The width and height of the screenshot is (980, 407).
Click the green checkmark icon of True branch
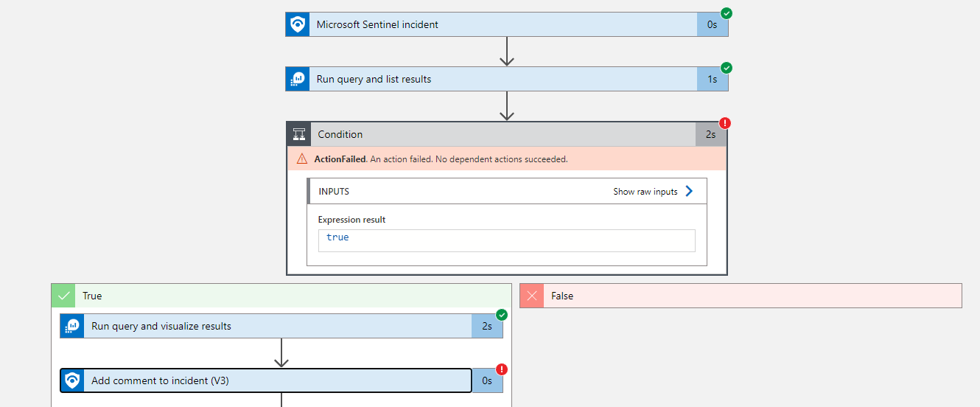point(63,296)
